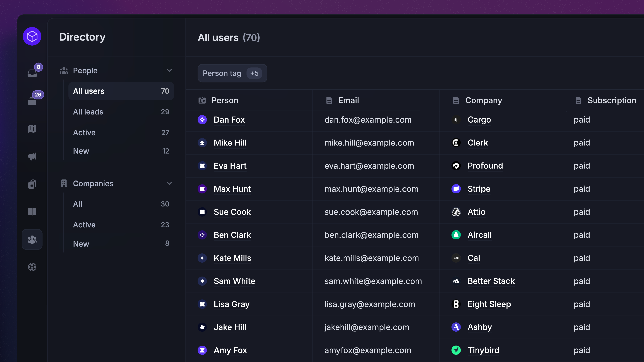
Task: Click the globe icon in sidebar
Action: [32, 267]
